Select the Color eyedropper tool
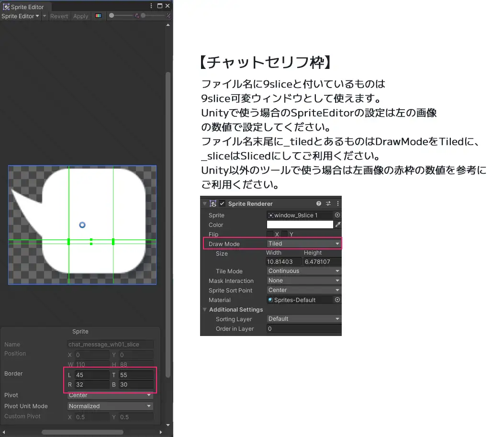 coord(337,224)
